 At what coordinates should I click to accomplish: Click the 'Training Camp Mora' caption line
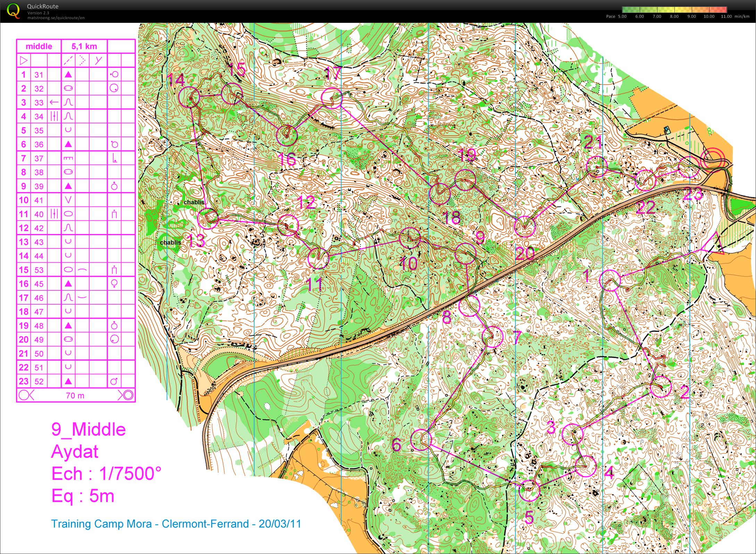coord(176,524)
